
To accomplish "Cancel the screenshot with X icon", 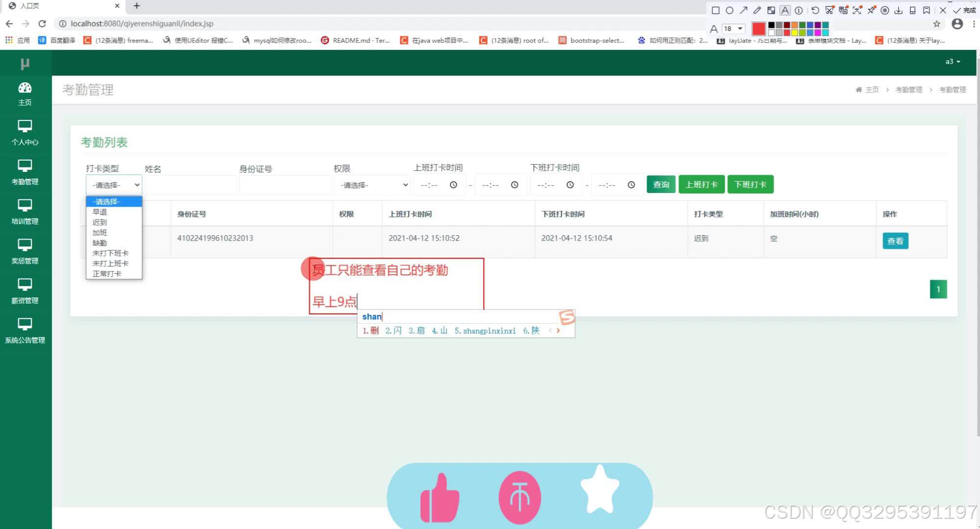I will pos(943,10).
